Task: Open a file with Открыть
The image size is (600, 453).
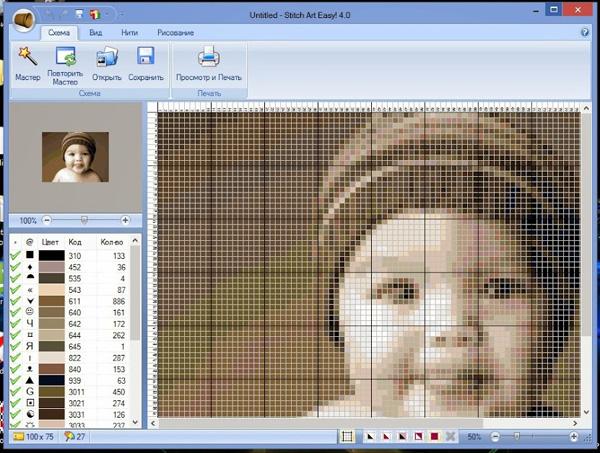Action: click(x=106, y=61)
